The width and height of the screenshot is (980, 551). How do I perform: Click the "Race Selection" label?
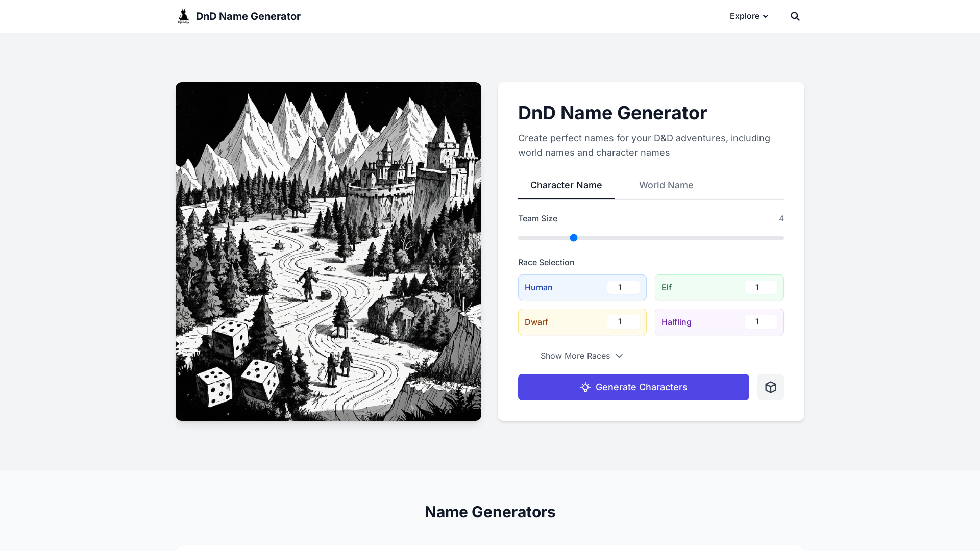point(546,262)
